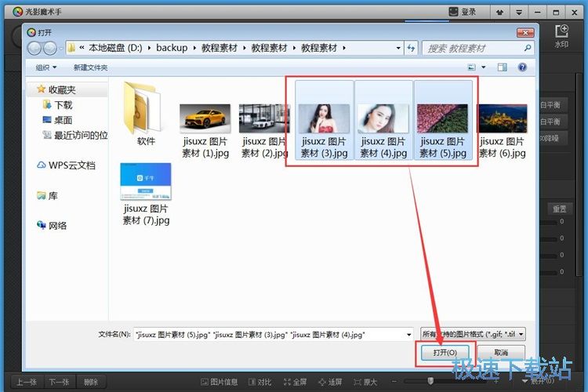The width and height of the screenshot is (588, 392).
Task: Open dialog help question mark icon
Action: click(522, 67)
